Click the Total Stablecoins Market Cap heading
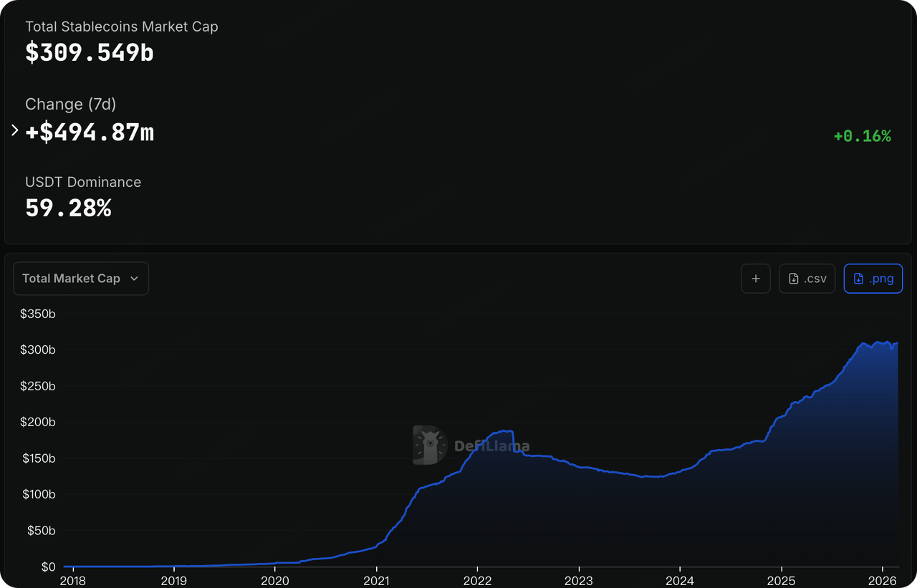 click(122, 26)
